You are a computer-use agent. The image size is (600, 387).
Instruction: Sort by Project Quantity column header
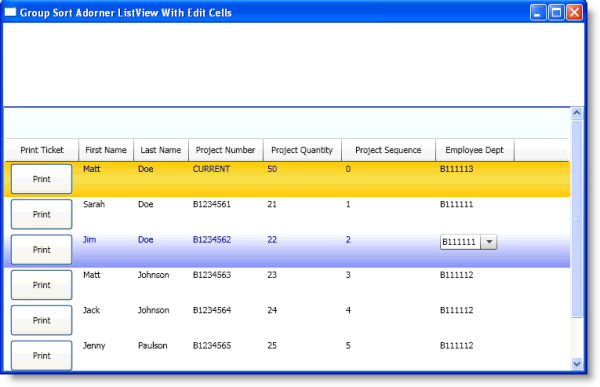click(302, 150)
